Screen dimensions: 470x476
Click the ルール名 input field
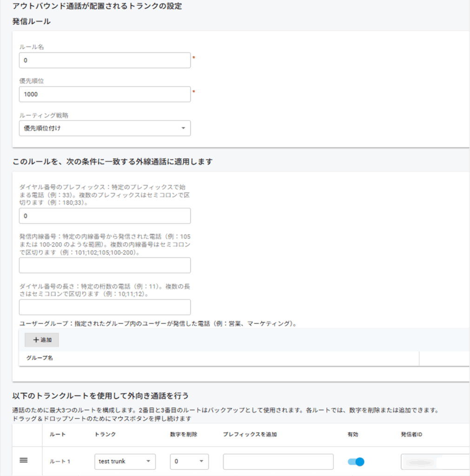pyautogui.click(x=105, y=60)
